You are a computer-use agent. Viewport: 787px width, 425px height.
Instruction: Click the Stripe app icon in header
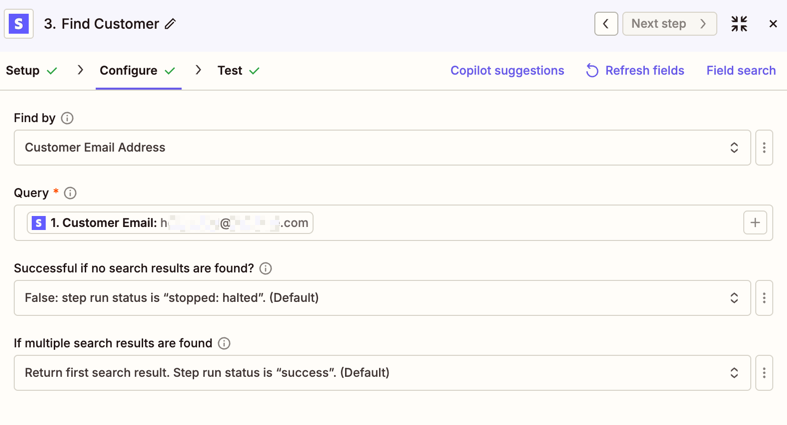(x=19, y=24)
